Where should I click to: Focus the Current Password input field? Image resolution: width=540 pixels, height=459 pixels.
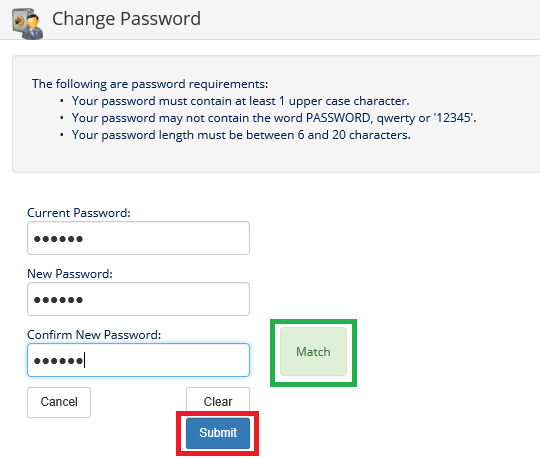(x=138, y=238)
